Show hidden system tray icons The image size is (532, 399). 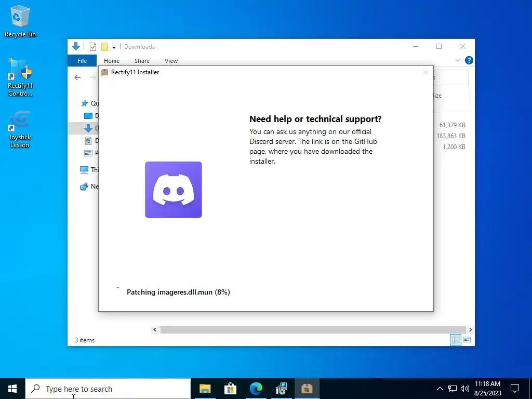[x=440, y=389]
